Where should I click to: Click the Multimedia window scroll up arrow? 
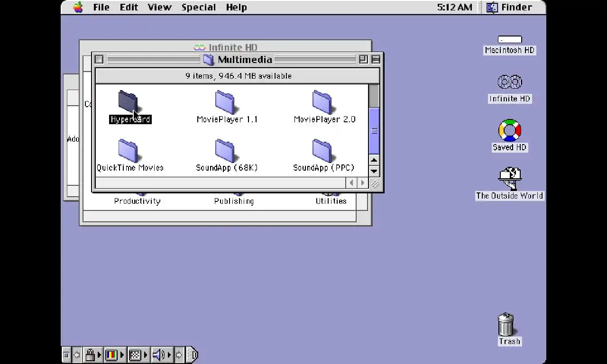click(x=374, y=160)
